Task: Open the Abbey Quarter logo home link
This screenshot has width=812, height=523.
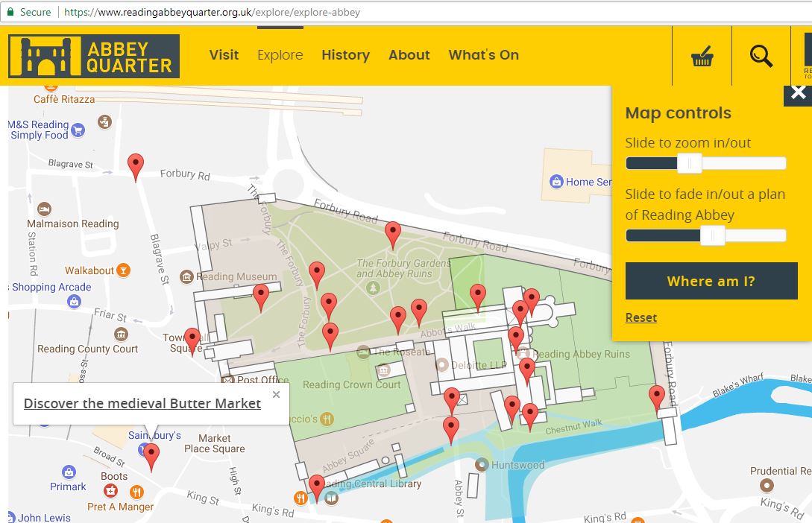Action: pyautogui.click(x=94, y=56)
